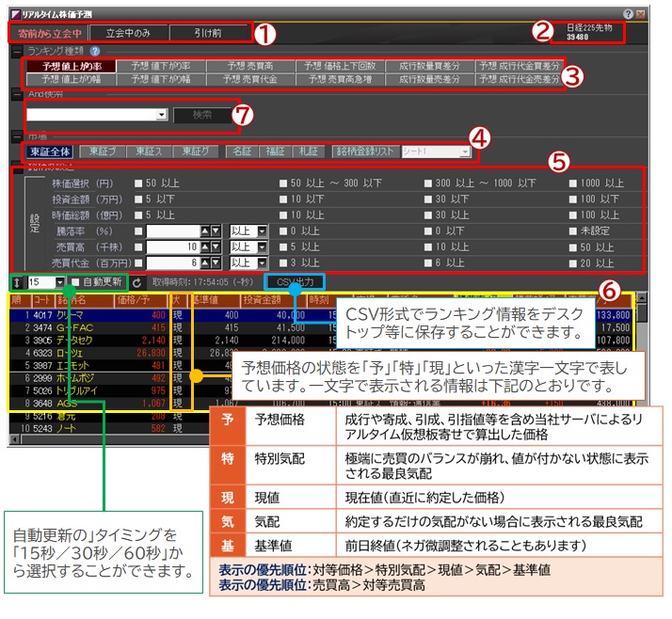Image resolution: width=672 pixels, height=619 pixels.
Task: Enable the 自動更新 checkbox
Action: pyautogui.click(x=76, y=281)
